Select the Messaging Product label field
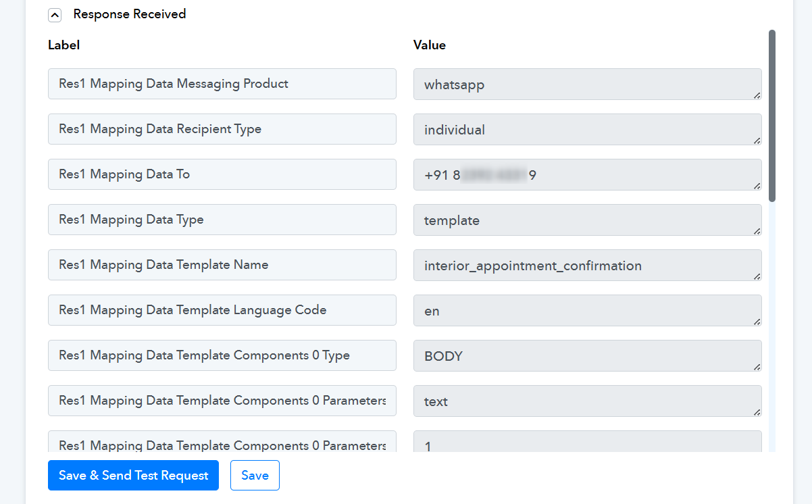 (x=222, y=84)
